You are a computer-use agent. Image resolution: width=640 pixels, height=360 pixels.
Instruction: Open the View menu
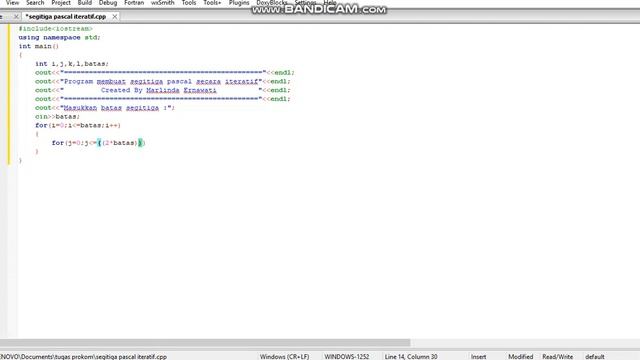coord(12,3)
